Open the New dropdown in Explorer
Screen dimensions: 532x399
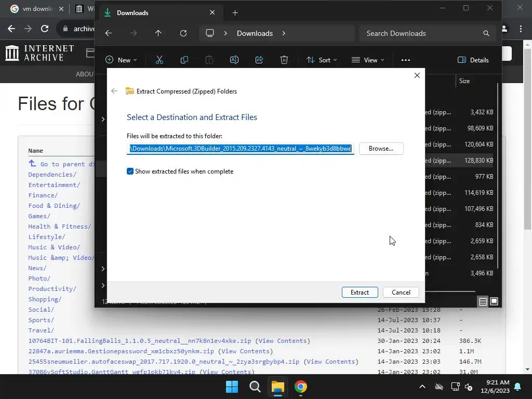(x=121, y=60)
